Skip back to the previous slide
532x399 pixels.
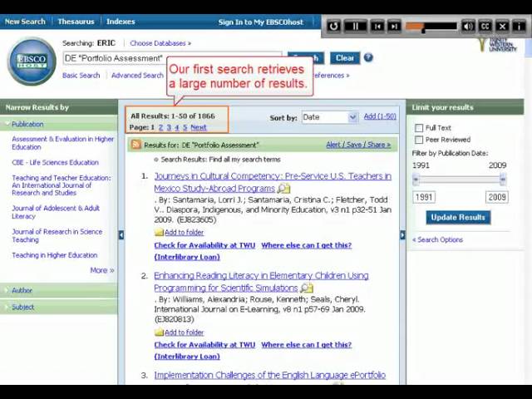pos(377,26)
